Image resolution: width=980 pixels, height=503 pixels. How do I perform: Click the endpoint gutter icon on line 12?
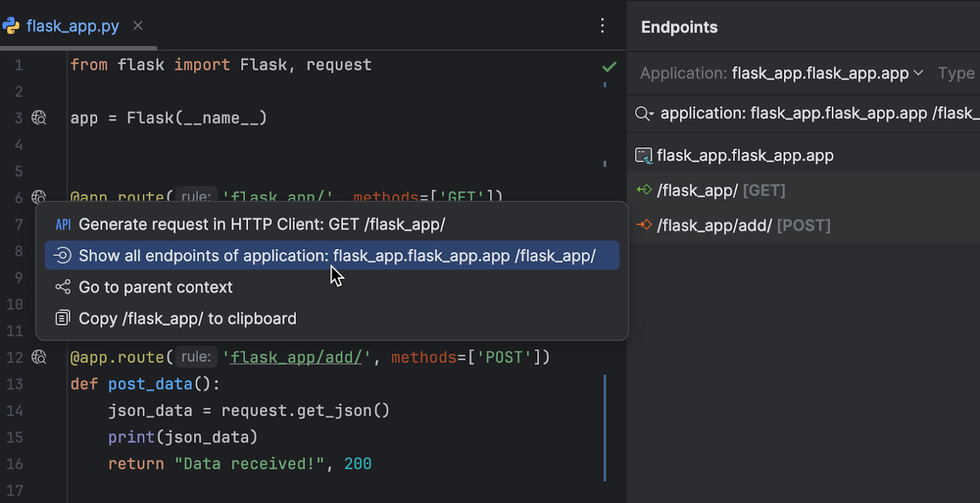point(39,357)
